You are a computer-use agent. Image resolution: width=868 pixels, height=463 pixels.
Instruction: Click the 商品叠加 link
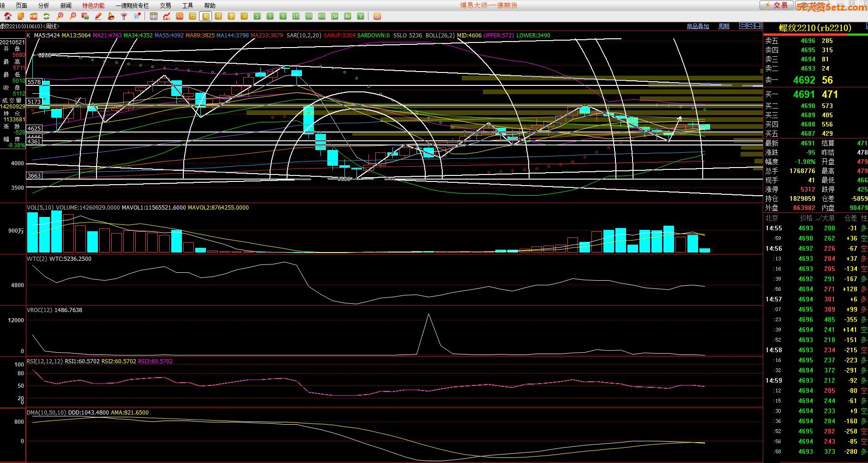[x=698, y=26]
